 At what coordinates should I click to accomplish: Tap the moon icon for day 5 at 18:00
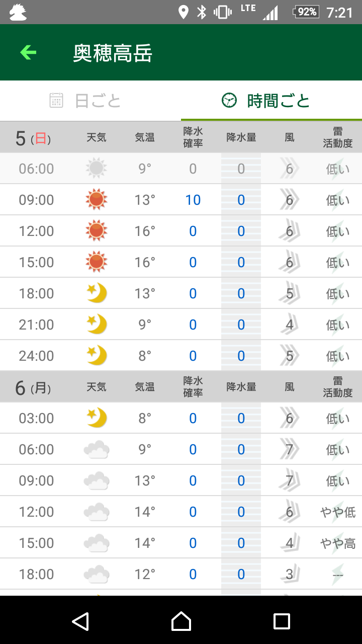click(96, 293)
